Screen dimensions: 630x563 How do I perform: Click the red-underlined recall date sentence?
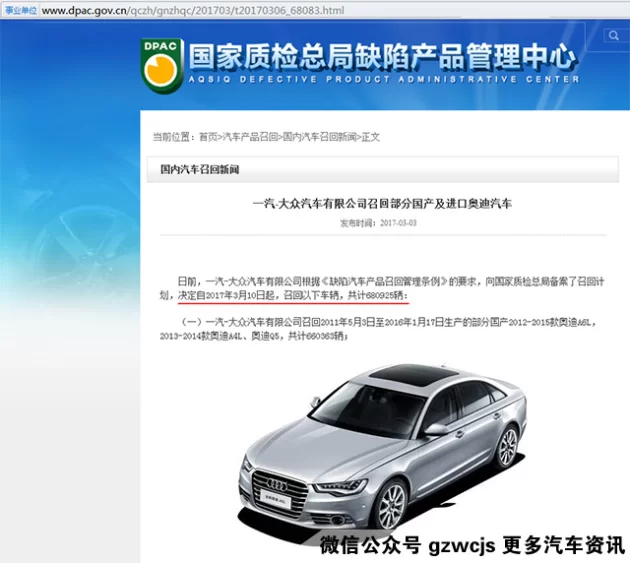[292, 297]
